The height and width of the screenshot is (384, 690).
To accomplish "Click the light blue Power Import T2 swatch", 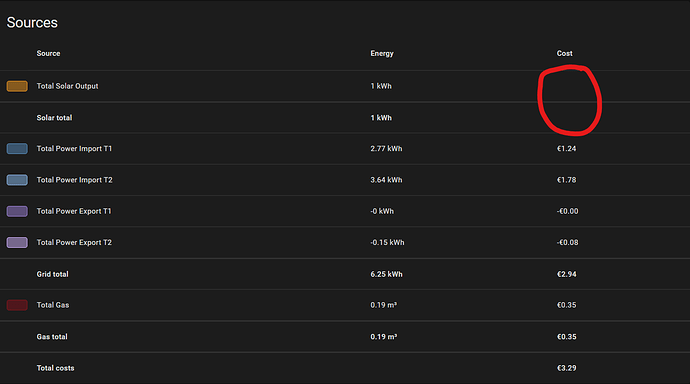I will pos(17,180).
